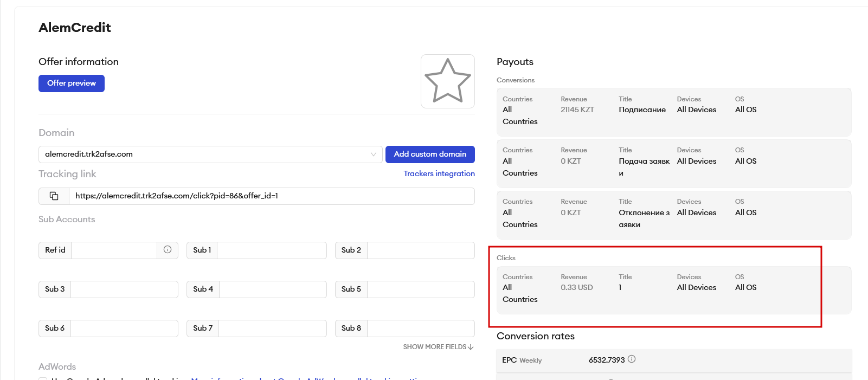868x380 pixels.
Task: Click the 6532.7393 EPC value
Action: [x=607, y=360]
